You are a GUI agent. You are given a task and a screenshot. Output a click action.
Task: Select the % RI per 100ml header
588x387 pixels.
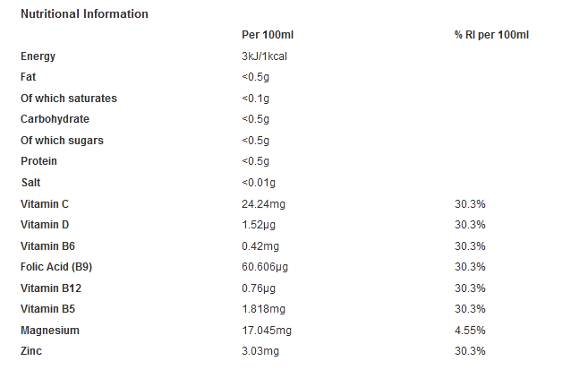coord(491,35)
